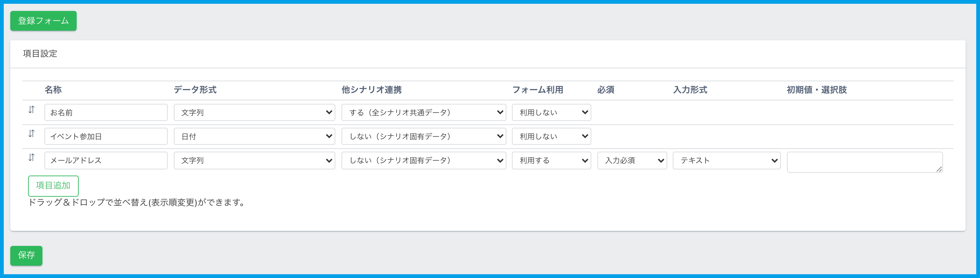
Task: Open フォーム利用 dropdown for お名前 row
Action: tap(551, 112)
